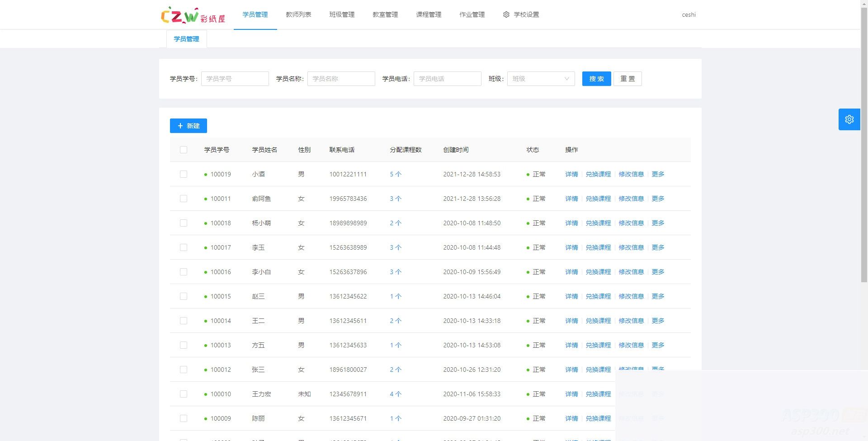The height and width of the screenshot is (441, 868).
Task: Select the 作业管理 menu item
Action: click(x=472, y=14)
